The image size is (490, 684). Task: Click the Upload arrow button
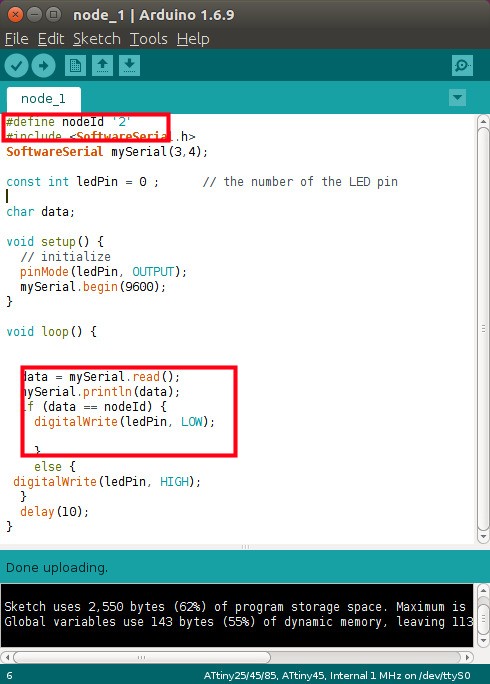(x=44, y=66)
